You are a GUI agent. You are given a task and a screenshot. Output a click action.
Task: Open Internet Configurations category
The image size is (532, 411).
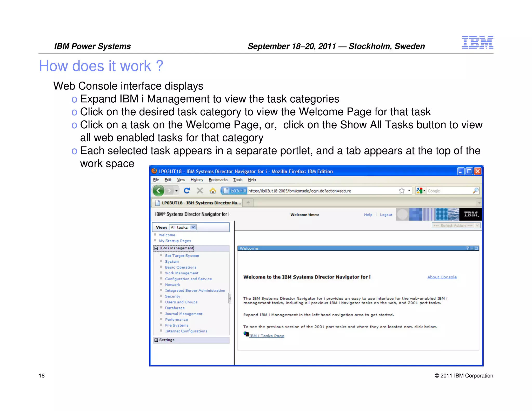pos(186,331)
